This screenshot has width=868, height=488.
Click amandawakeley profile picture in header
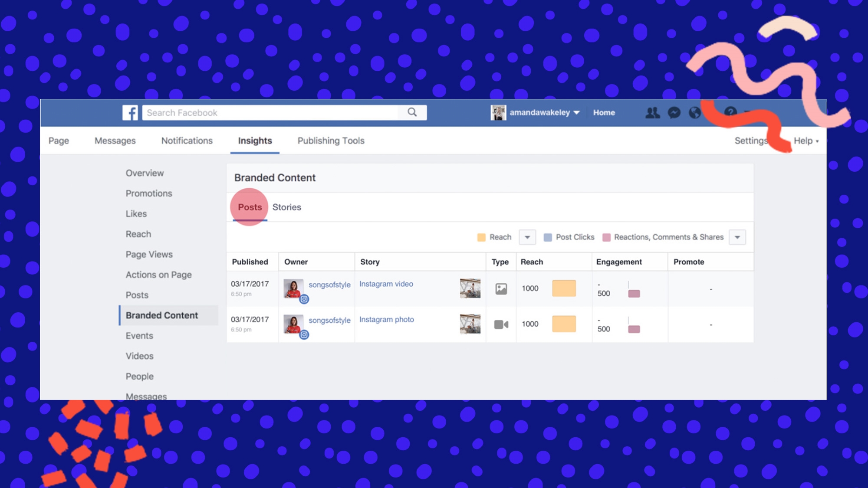pyautogui.click(x=498, y=113)
